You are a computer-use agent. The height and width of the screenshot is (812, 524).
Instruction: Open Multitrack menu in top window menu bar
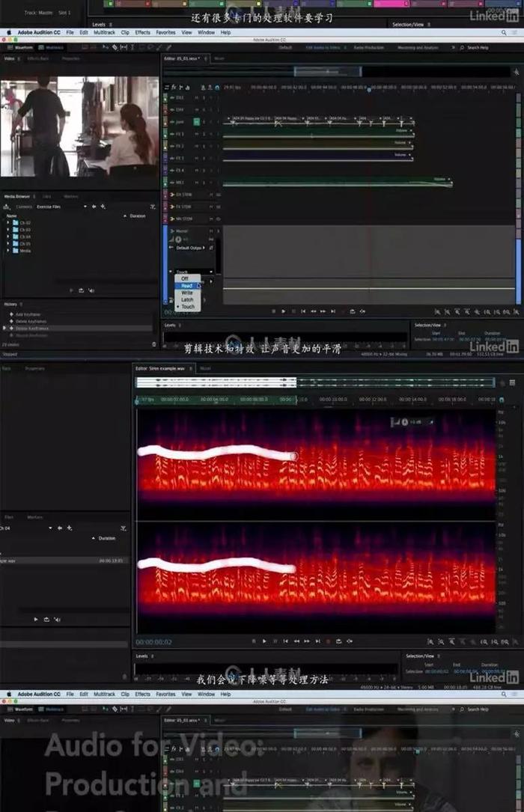(104, 32)
